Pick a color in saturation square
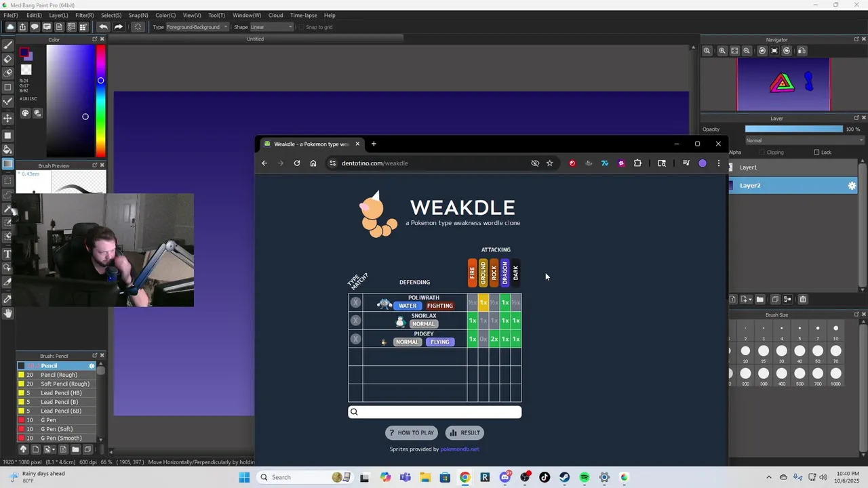868x488 pixels. click(x=71, y=102)
